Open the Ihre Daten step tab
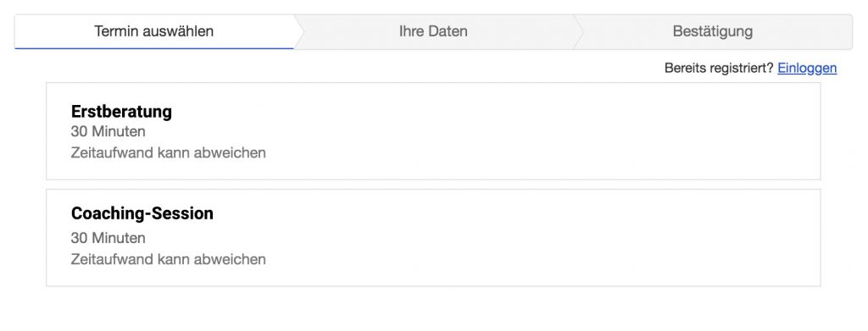Viewport: 868px width, 331px height. point(433,31)
